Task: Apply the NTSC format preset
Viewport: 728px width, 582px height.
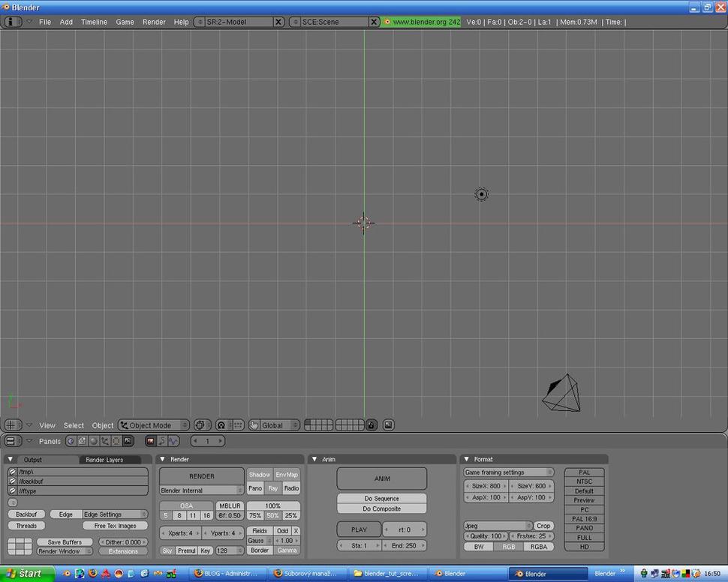Action: tap(584, 481)
